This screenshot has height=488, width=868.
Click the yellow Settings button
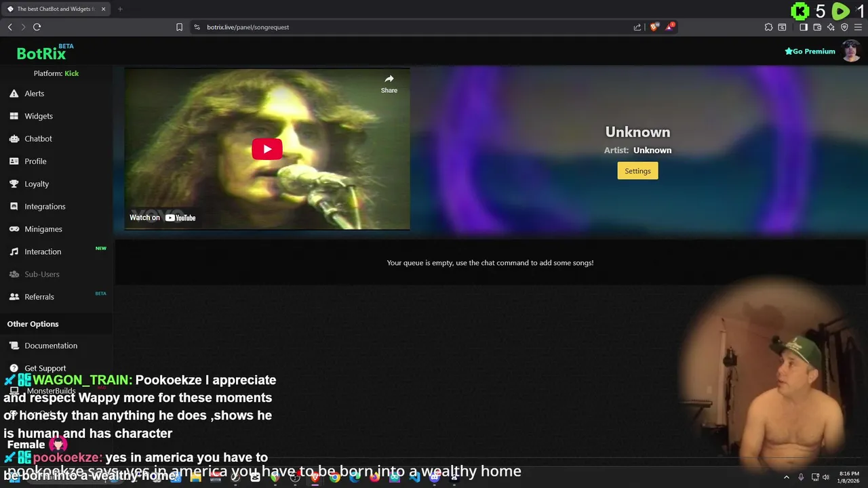[x=637, y=171]
